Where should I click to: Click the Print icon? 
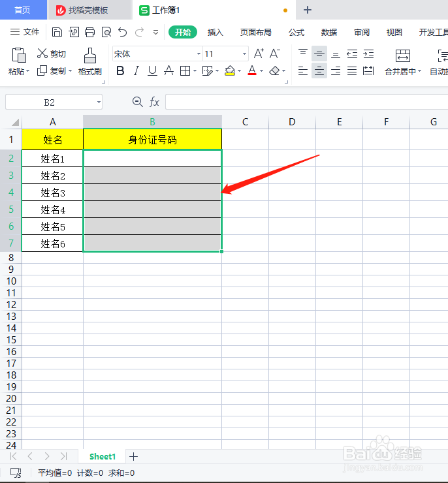point(89,32)
